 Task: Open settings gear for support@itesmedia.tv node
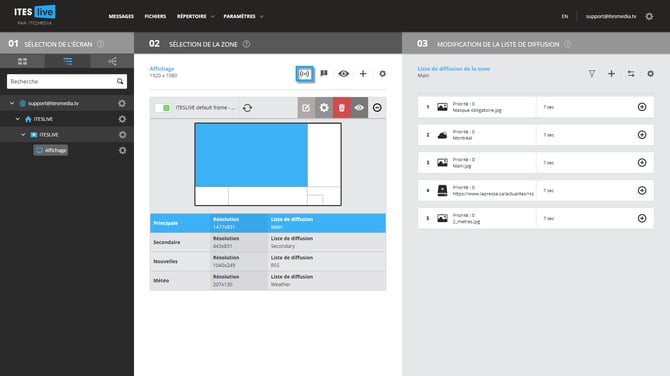point(122,103)
